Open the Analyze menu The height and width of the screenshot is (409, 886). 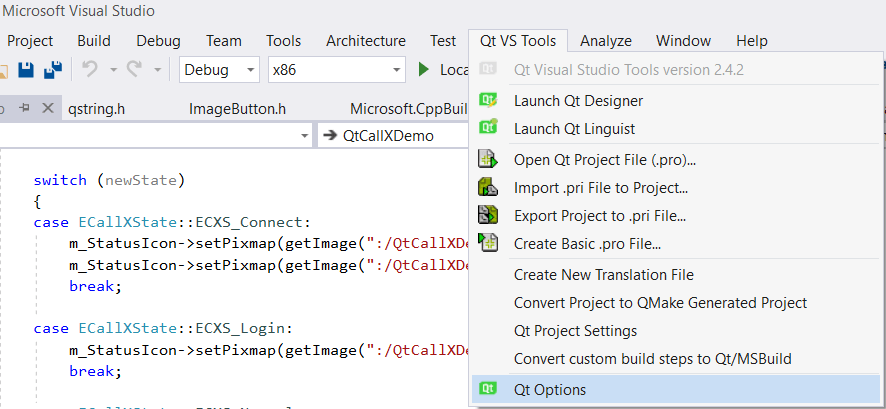coord(606,41)
